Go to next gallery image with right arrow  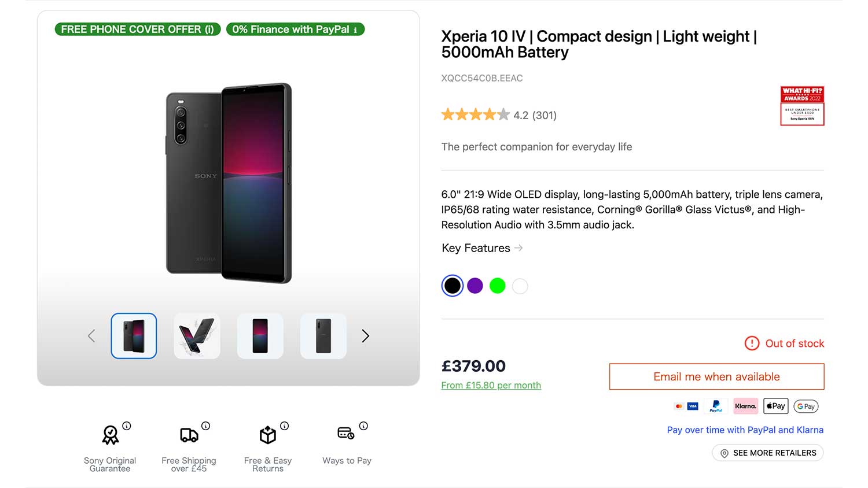coord(365,336)
